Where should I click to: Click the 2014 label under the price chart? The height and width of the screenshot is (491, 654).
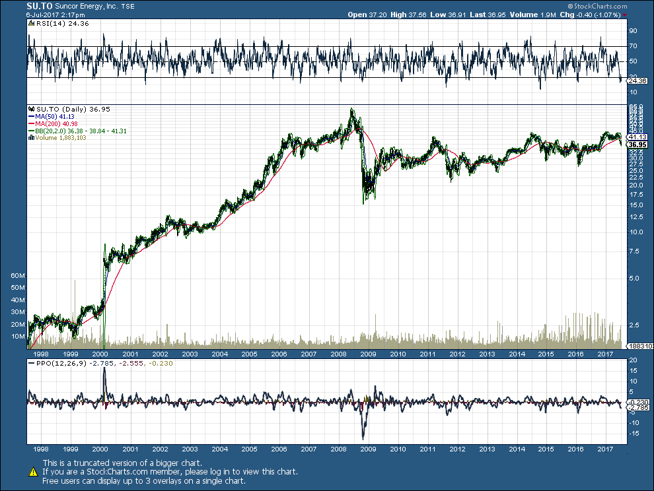(517, 354)
